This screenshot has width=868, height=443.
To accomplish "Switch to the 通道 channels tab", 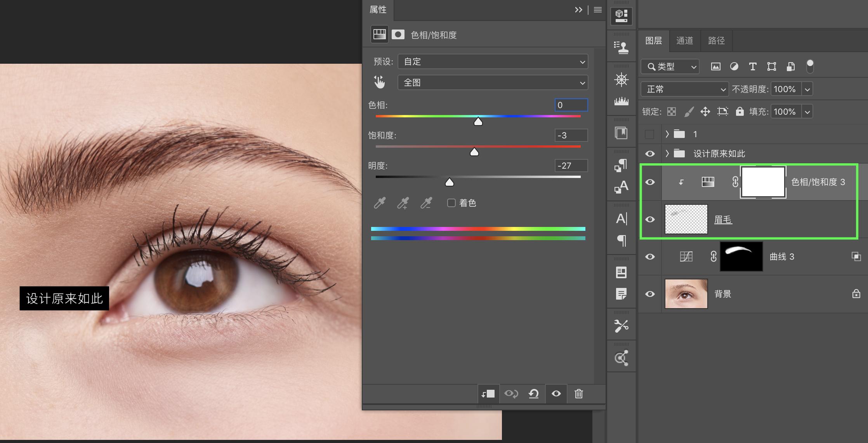I will pos(684,41).
